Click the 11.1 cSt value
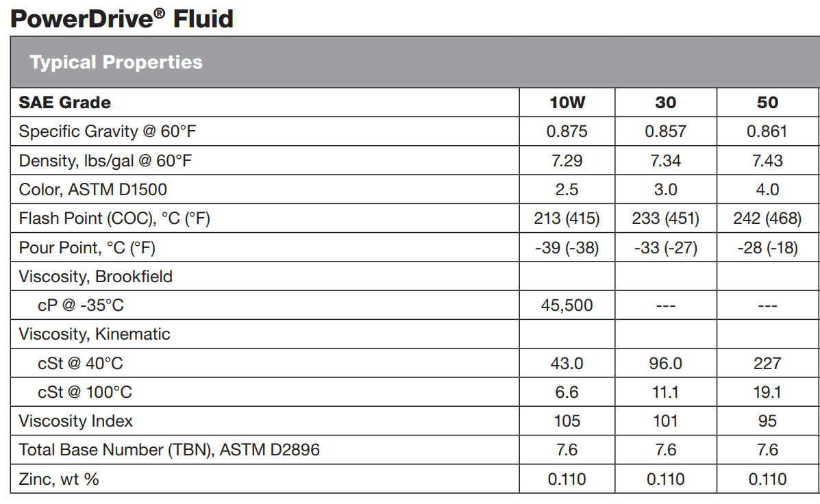 point(665,392)
